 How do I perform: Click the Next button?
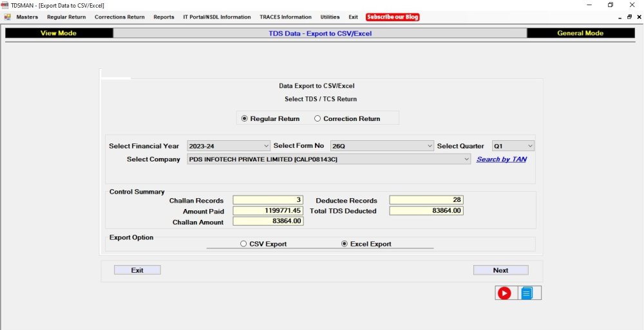(x=500, y=270)
